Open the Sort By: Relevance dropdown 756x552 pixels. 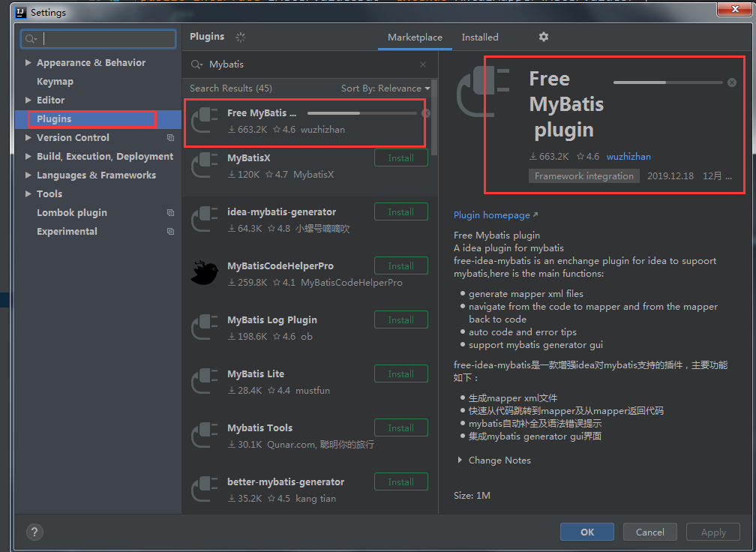tap(385, 88)
